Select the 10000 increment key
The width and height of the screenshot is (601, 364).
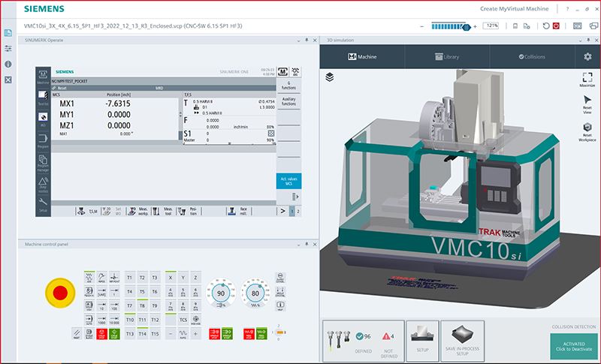click(x=114, y=320)
